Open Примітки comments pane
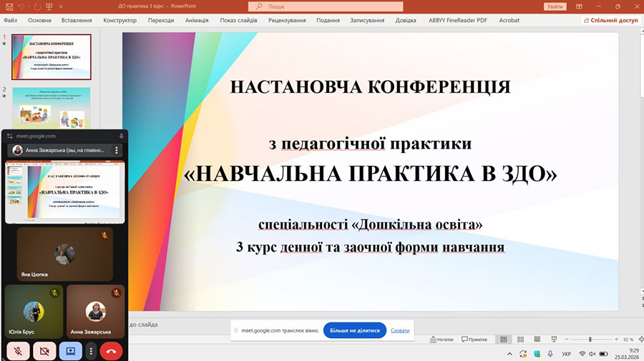This screenshot has height=361, width=644. [x=474, y=340]
